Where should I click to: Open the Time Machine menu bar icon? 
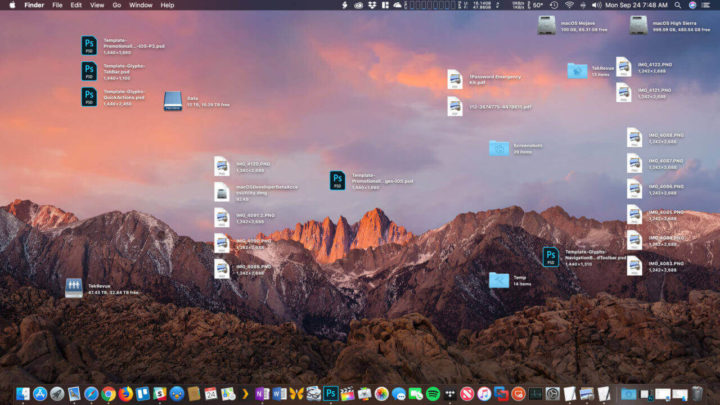pyautogui.click(x=554, y=5)
